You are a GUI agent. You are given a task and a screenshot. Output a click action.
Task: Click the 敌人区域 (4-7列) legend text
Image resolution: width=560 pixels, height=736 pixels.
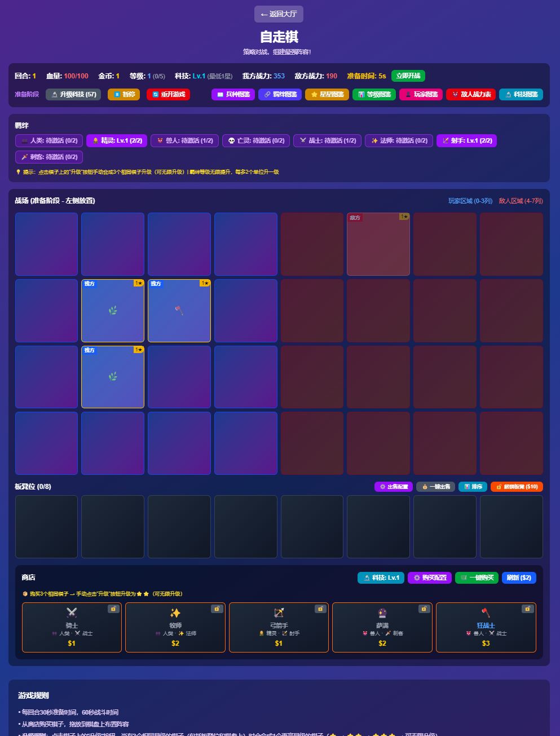point(521,201)
